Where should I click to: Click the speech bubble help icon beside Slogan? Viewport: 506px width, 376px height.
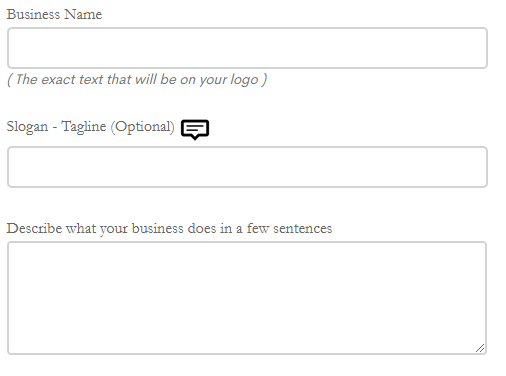[195, 130]
